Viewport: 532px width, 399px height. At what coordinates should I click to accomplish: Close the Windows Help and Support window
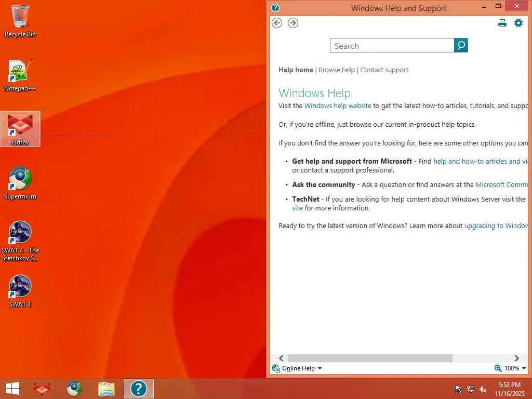(517, 6)
